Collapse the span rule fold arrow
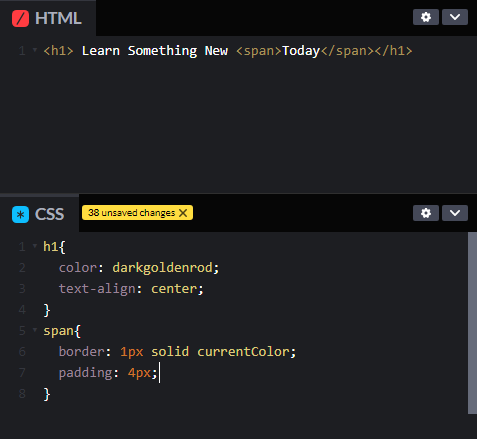 pyautogui.click(x=35, y=330)
